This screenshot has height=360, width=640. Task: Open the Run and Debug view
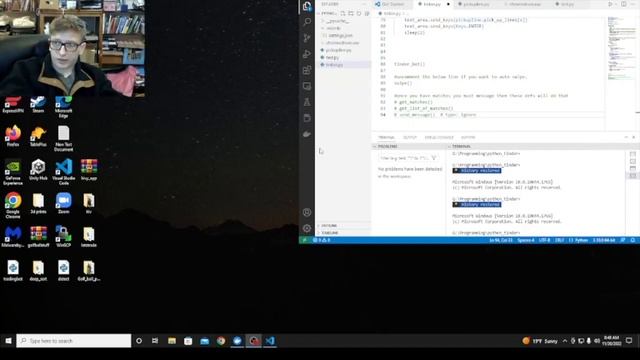[x=307, y=54]
